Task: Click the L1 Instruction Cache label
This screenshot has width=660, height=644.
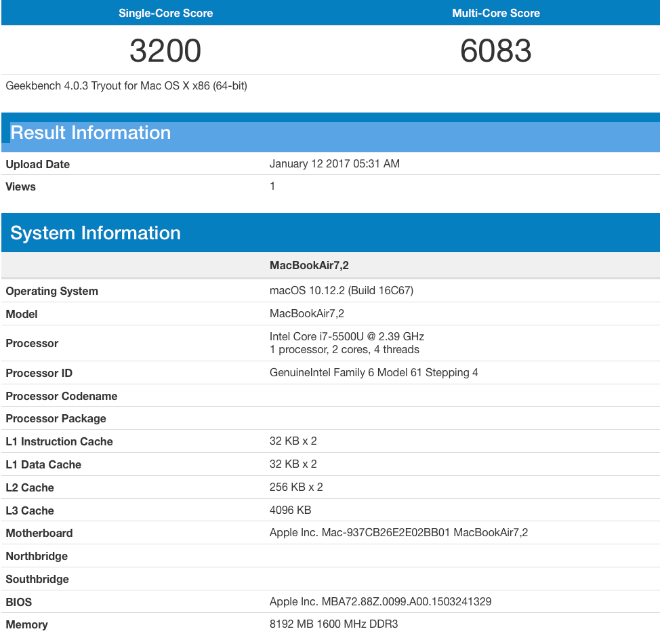Action: [60, 441]
